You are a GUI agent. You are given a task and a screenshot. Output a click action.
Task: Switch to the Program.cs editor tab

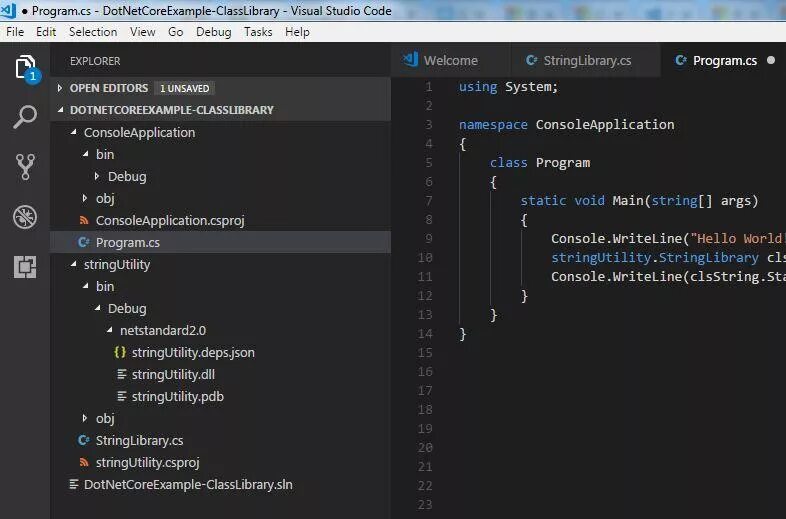tap(723, 60)
